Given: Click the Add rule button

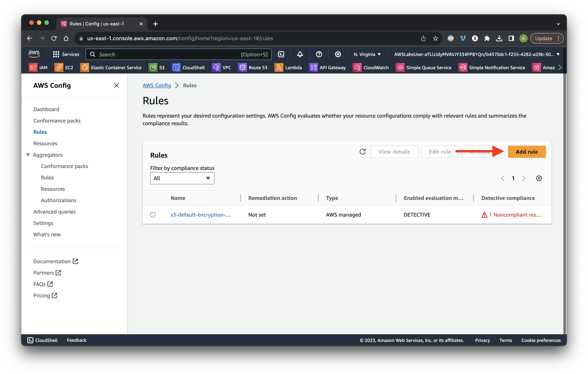Looking at the screenshot, I should point(527,152).
